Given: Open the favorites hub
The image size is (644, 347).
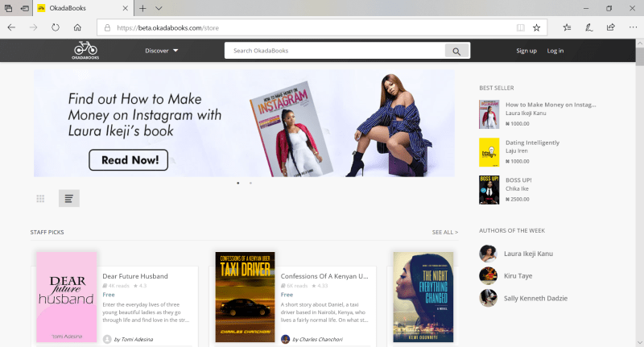Looking at the screenshot, I should (x=568, y=27).
